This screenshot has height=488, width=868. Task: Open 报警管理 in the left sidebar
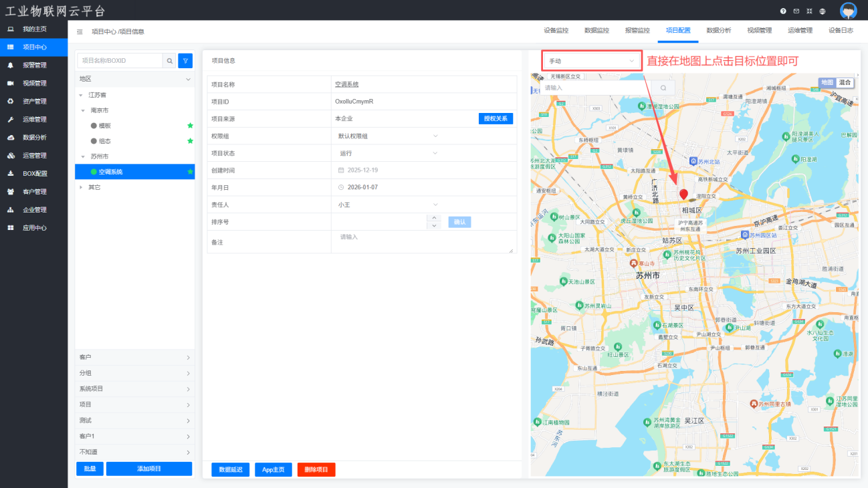[x=35, y=66]
